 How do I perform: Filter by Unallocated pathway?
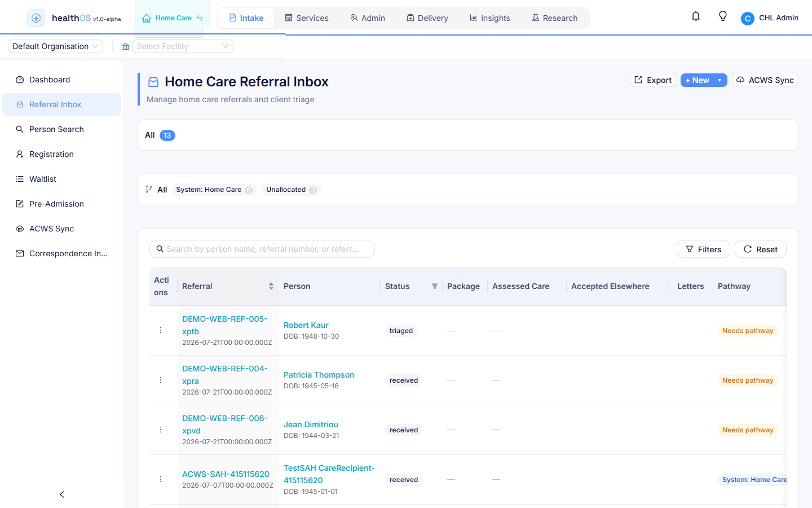pos(292,190)
